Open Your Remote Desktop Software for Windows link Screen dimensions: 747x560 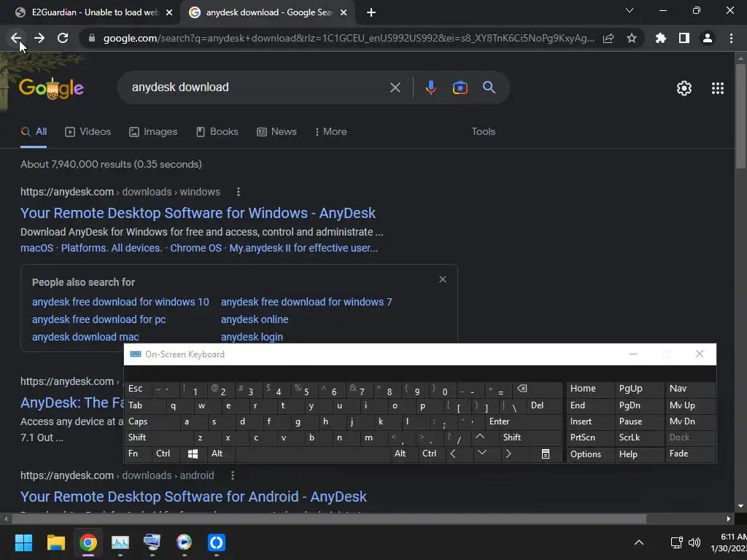coord(198,214)
